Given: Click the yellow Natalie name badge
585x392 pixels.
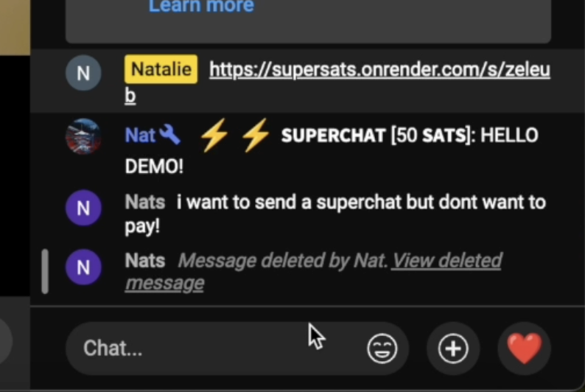Looking at the screenshot, I should click(x=161, y=69).
